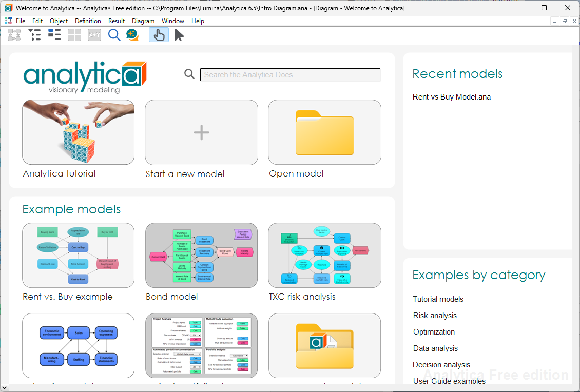This screenshot has width=580, height=392.
Task: Click the Start a new model tile
Action: [x=201, y=132]
